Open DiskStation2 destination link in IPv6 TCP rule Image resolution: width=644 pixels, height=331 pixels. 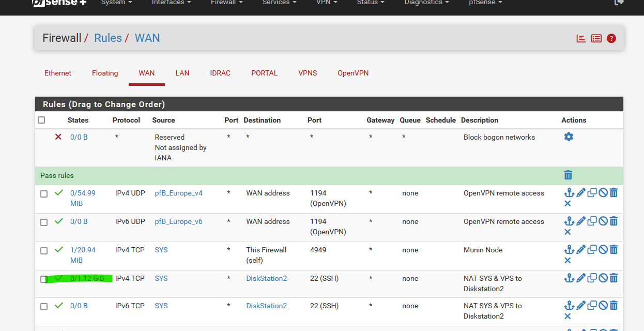[267, 306]
